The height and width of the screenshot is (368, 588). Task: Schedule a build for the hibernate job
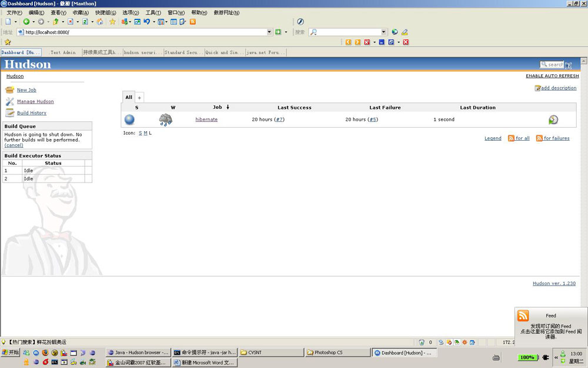(x=553, y=120)
